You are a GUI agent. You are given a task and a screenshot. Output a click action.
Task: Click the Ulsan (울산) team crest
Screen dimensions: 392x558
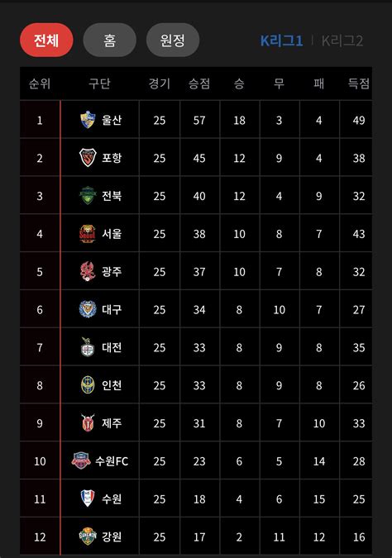(88, 120)
